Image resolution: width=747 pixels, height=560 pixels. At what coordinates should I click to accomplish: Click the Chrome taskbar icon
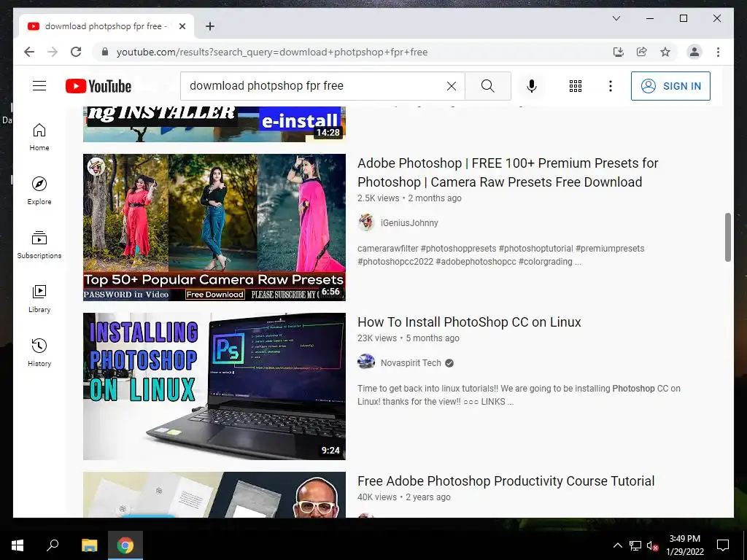(125, 545)
